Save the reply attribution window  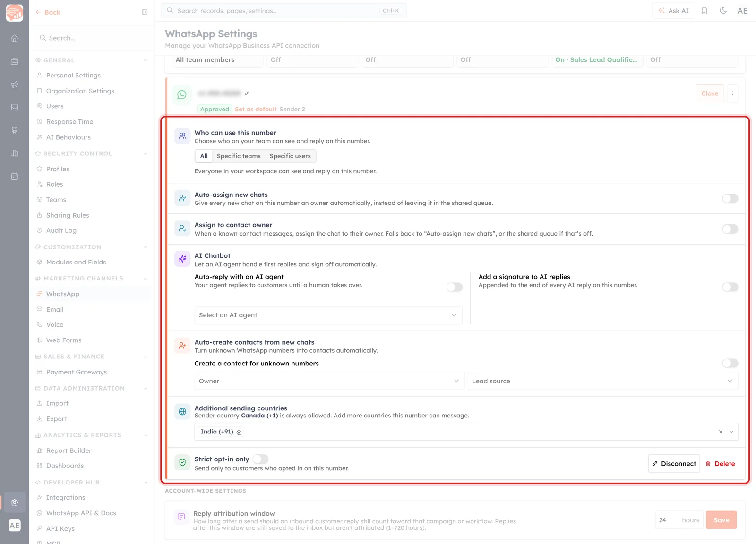721,520
